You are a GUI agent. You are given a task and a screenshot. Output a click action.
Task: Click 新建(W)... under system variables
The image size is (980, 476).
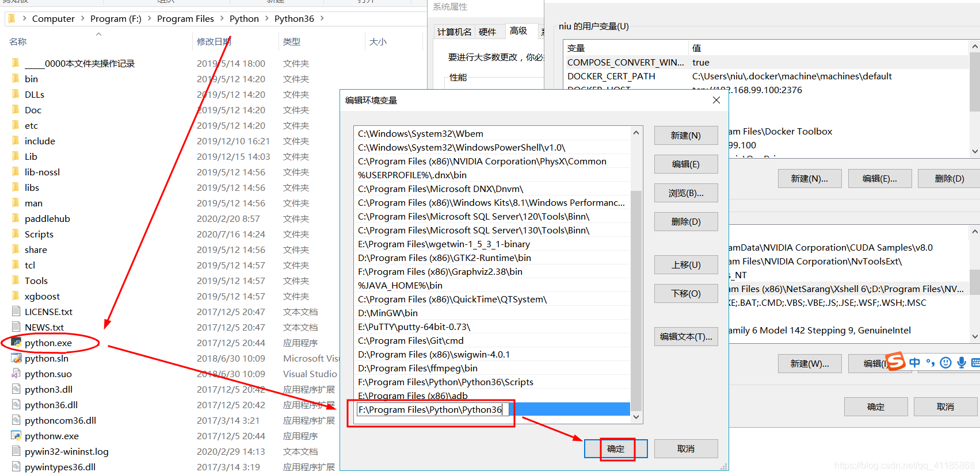[810, 363]
